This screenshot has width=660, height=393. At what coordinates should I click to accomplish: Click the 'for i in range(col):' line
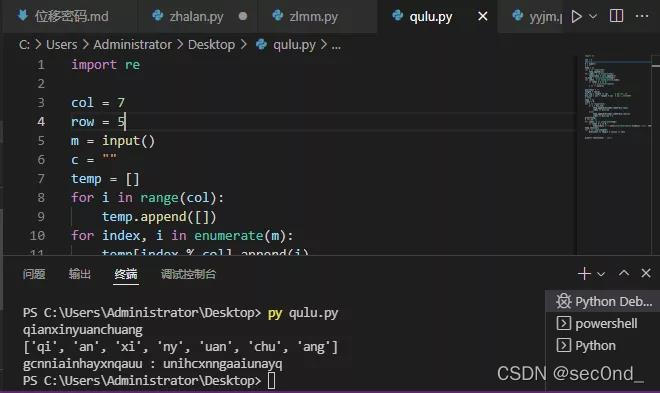pyautogui.click(x=148, y=198)
